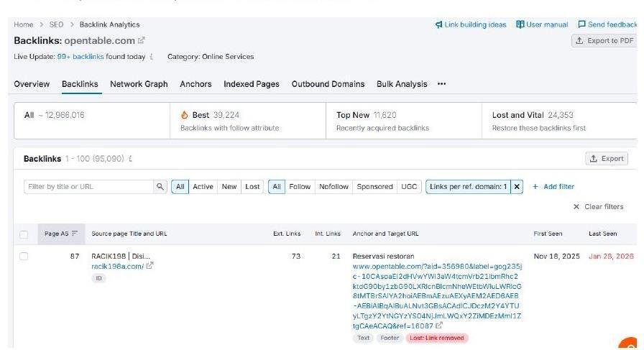Click Add filter
Viewport: 644px width, 350px height.
click(553, 187)
